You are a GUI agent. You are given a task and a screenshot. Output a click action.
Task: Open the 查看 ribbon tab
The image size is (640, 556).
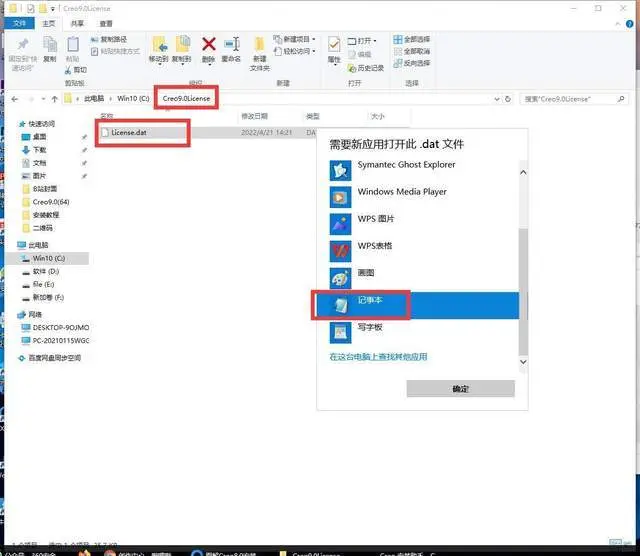[106, 23]
